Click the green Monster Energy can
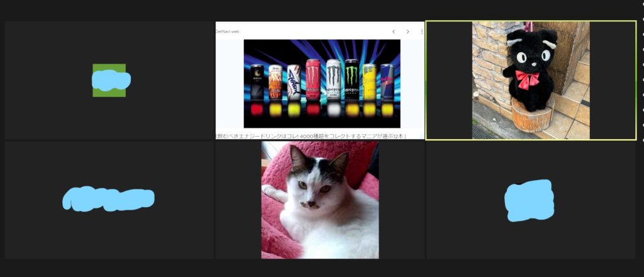Image resolution: width=644 pixels, height=277 pixels. point(352,80)
